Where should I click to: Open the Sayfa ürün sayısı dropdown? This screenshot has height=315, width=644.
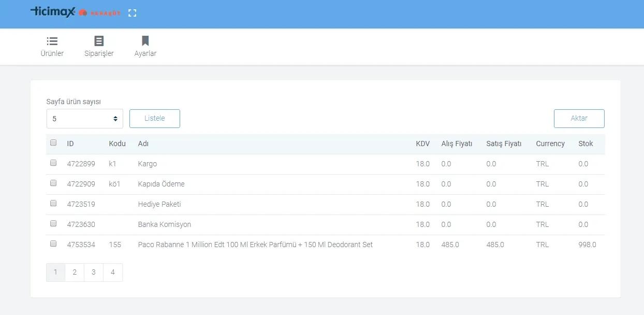(x=84, y=119)
